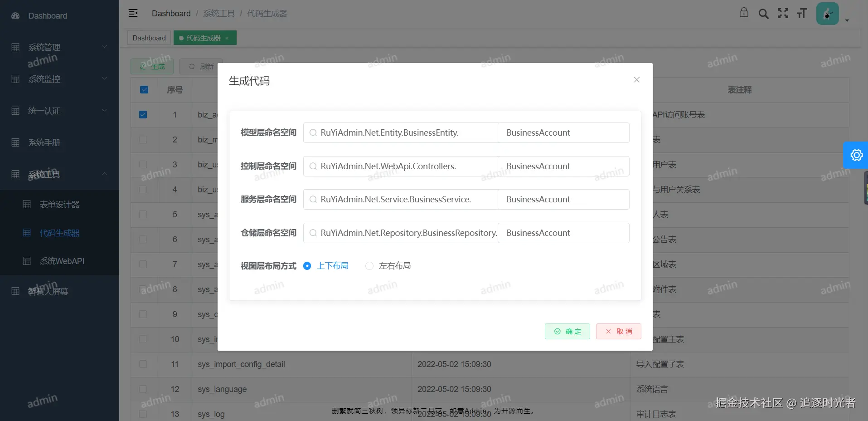
Task: Click the 系统手册 menu icon
Action: [15, 142]
